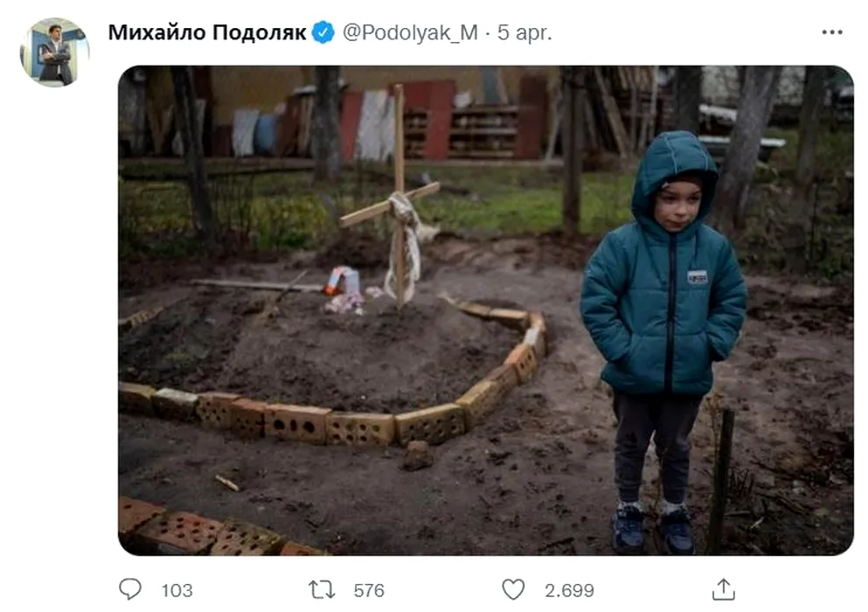Open the Михайло Подоляк display name link

pyautogui.click(x=207, y=32)
